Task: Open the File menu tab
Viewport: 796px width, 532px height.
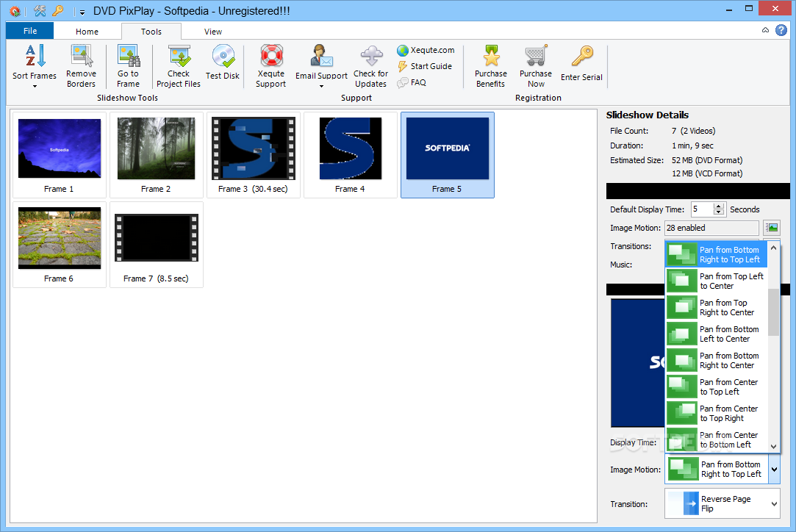Action: [30, 31]
